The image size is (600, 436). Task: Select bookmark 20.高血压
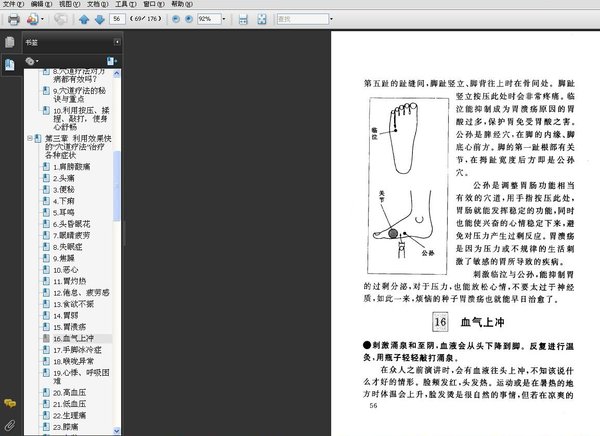70,392
